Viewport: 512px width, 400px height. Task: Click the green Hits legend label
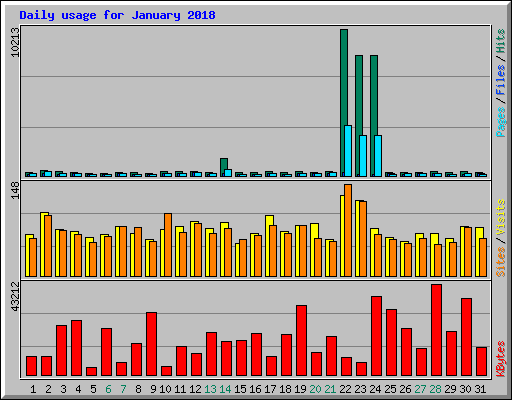[500, 41]
